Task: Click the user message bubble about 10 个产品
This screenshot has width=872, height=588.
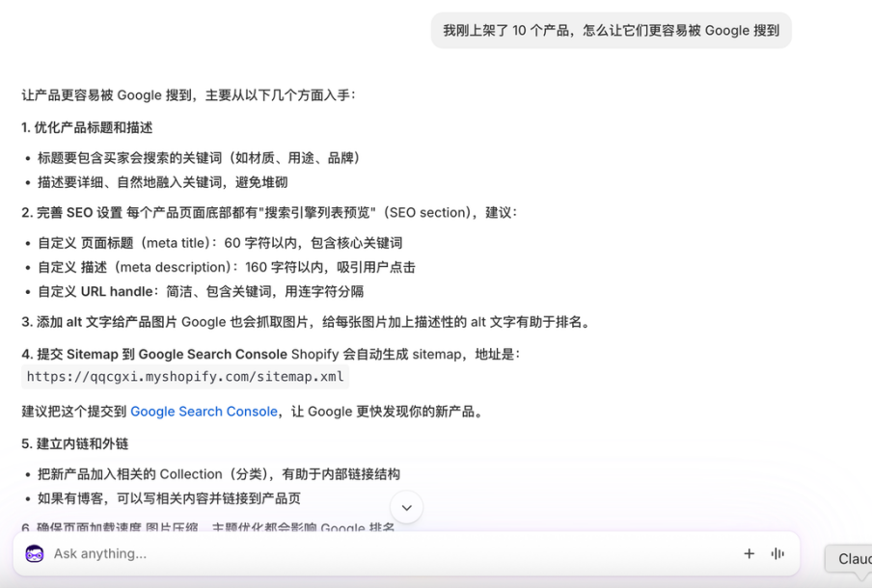Action: click(611, 31)
